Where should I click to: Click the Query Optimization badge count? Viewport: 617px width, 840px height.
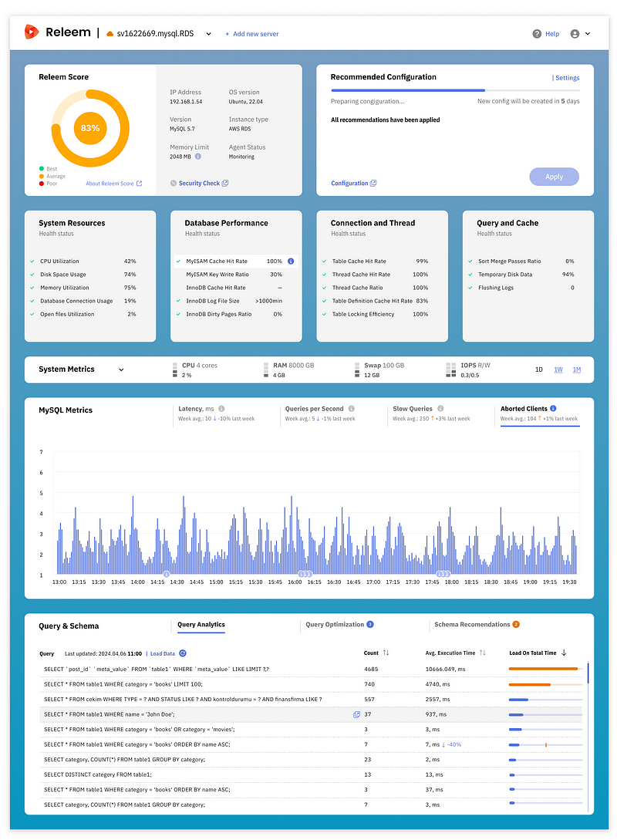point(370,625)
